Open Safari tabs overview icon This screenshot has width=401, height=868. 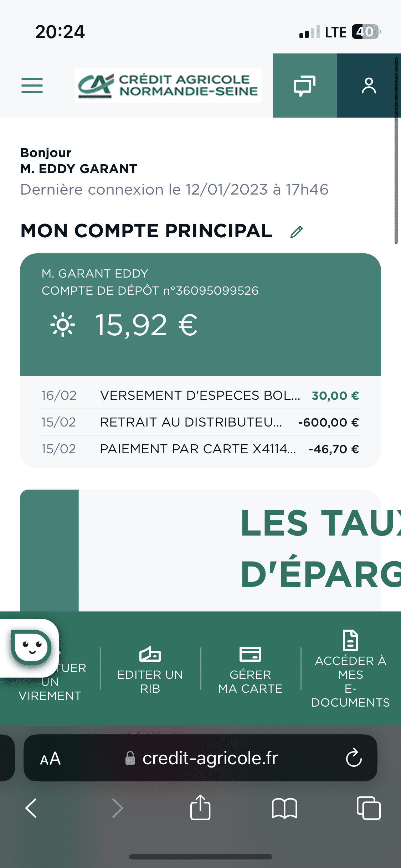369,808
